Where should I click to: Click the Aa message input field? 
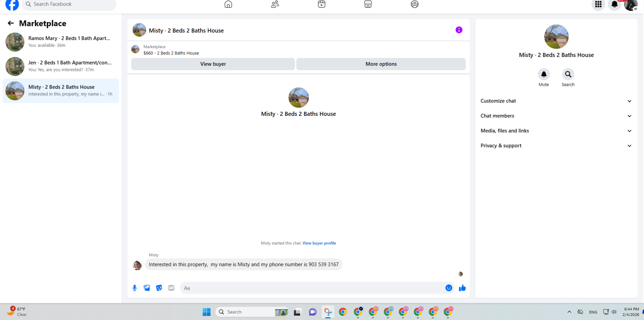[313, 288]
